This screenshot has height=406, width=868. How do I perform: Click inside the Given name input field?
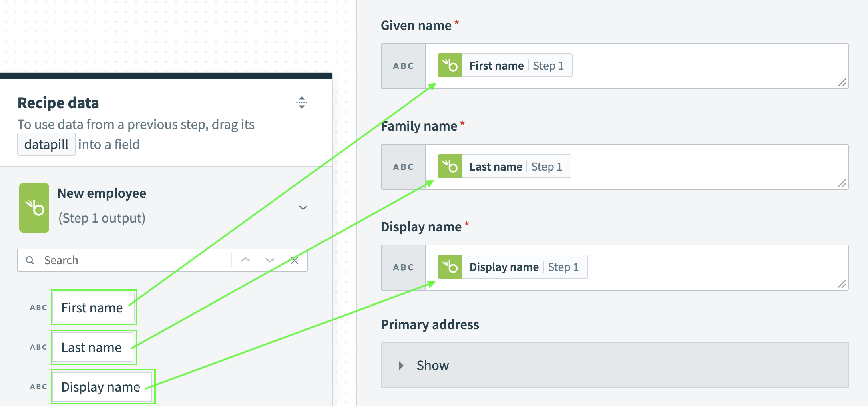point(701,66)
